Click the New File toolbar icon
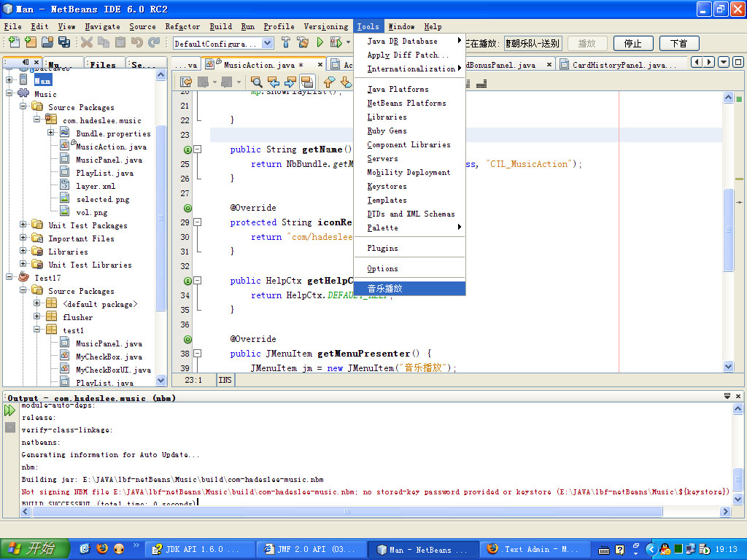Image resolution: width=747 pixels, height=560 pixels. 14,42
